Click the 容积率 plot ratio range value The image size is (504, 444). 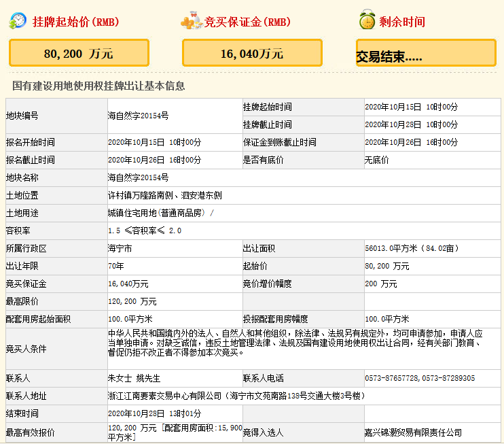click(x=145, y=230)
